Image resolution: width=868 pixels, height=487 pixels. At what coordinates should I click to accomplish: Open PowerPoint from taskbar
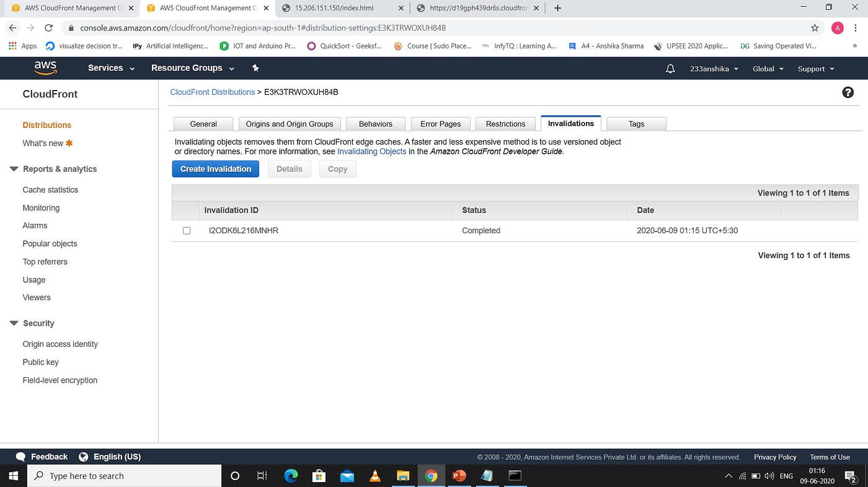coord(459,476)
